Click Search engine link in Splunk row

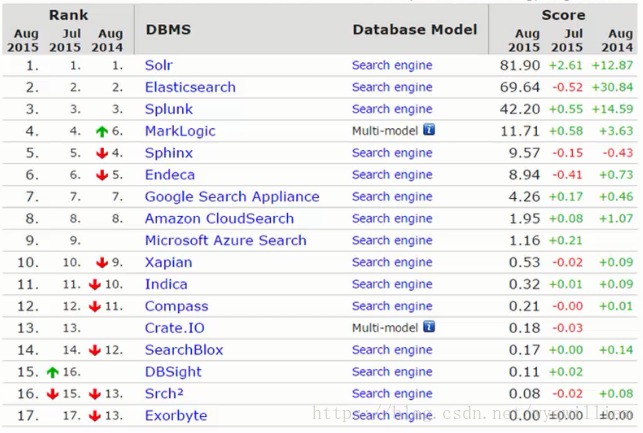(x=392, y=109)
